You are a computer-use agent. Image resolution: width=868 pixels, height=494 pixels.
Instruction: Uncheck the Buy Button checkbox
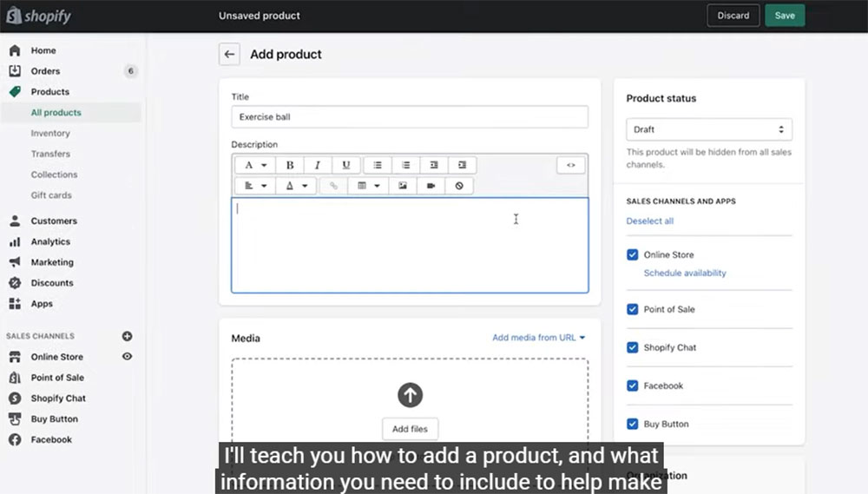point(632,424)
